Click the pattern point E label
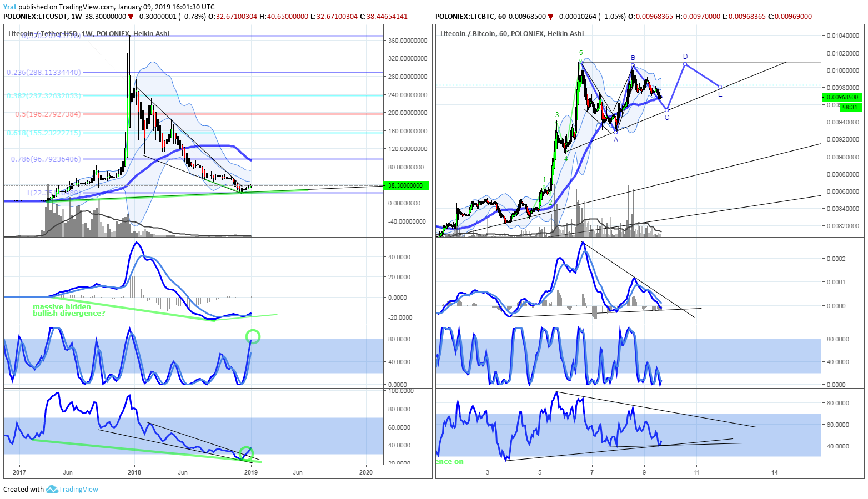The width and height of the screenshot is (868, 499). coord(720,94)
